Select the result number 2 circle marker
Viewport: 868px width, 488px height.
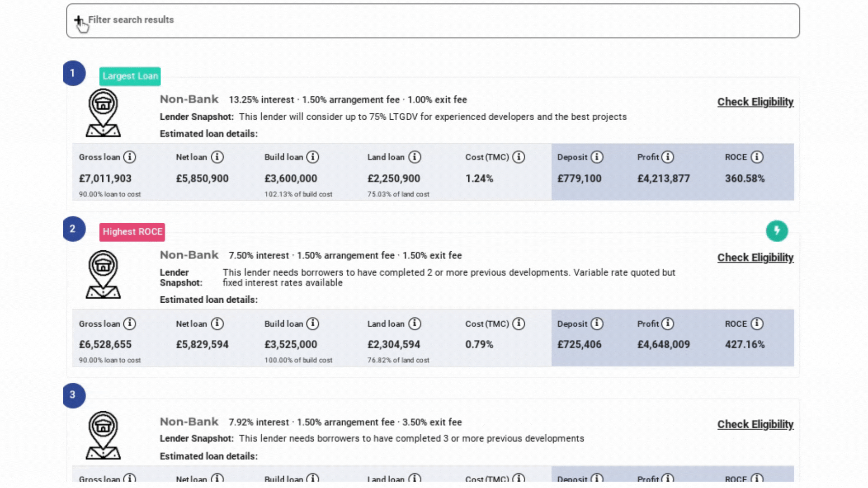tap(74, 229)
